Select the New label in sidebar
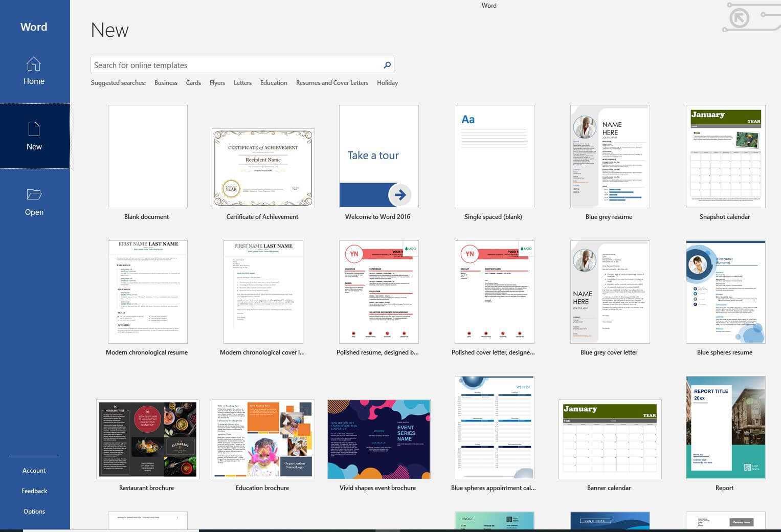781x532 pixels. click(x=34, y=147)
